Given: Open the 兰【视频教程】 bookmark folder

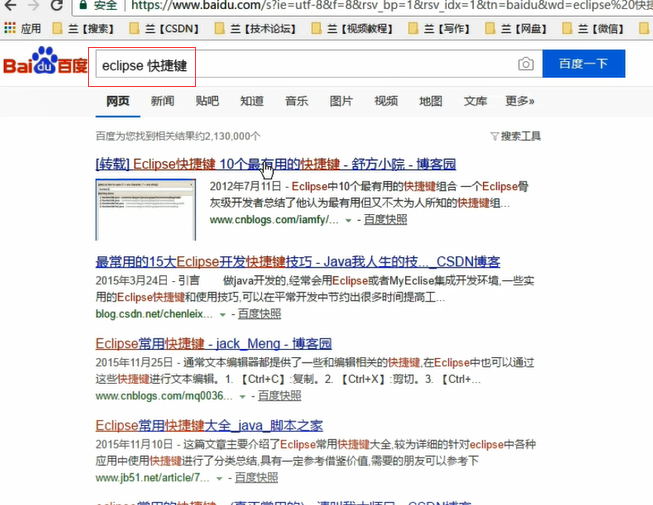Looking at the screenshot, I should click(x=352, y=29).
